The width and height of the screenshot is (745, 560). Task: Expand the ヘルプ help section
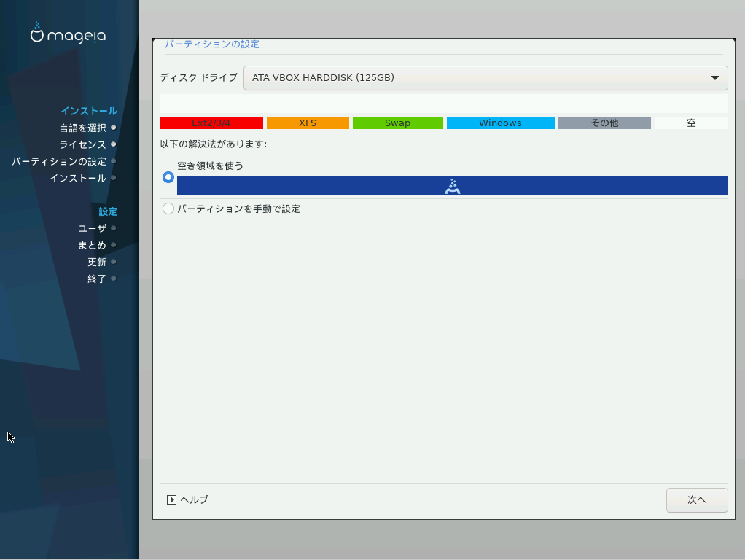pyautogui.click(x=194, y=499)
